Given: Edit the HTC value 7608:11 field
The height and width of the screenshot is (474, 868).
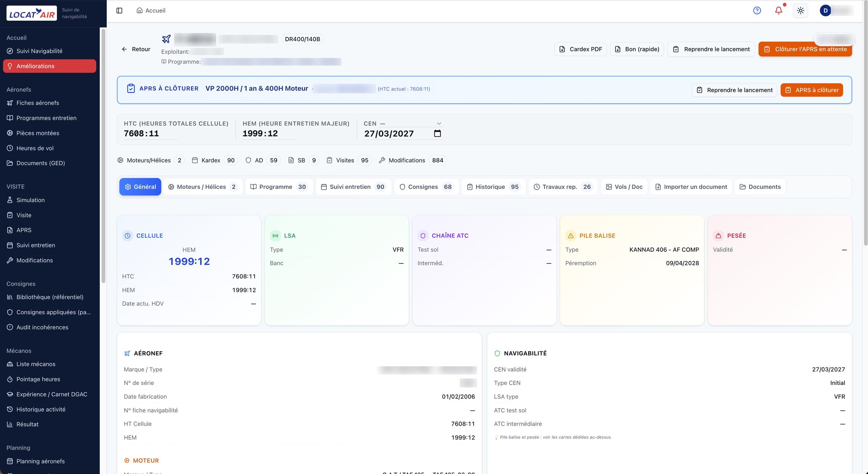Looking at the screenshot, I should [x=150, y=134].
